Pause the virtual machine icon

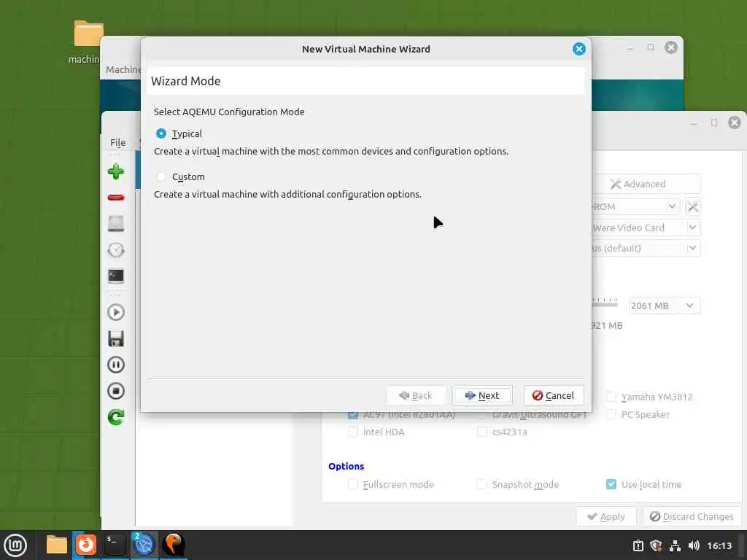[116, 365]
